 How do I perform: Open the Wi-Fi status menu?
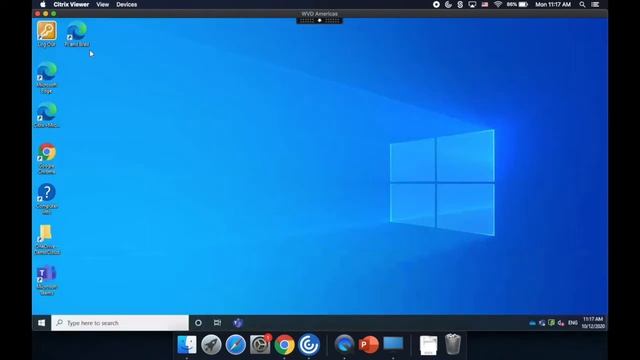498,4
